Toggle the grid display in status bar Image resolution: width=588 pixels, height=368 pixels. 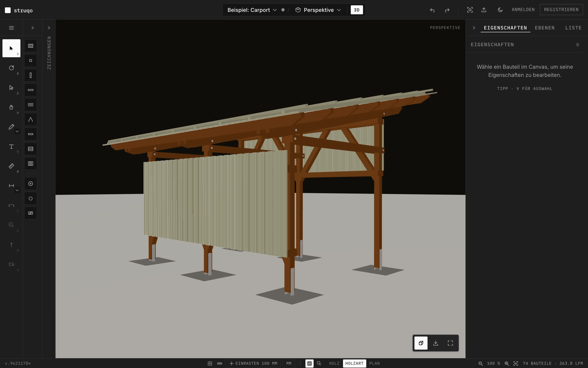click(x=210, y=363)
